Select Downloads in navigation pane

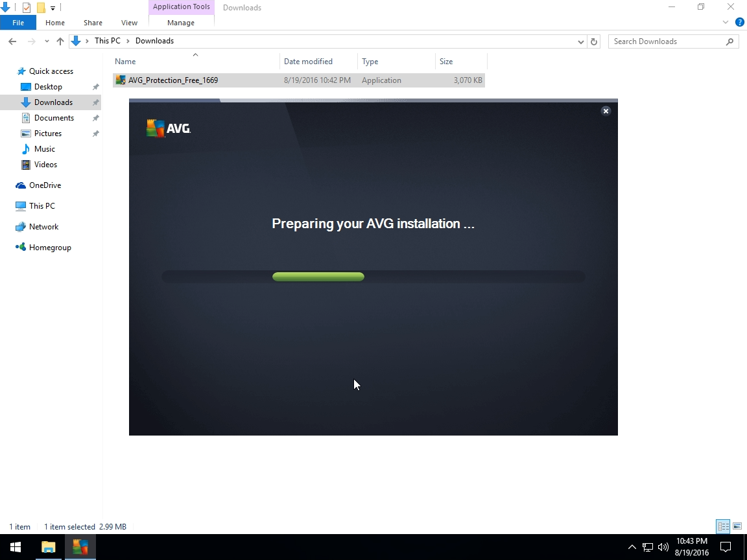(53, 102)
